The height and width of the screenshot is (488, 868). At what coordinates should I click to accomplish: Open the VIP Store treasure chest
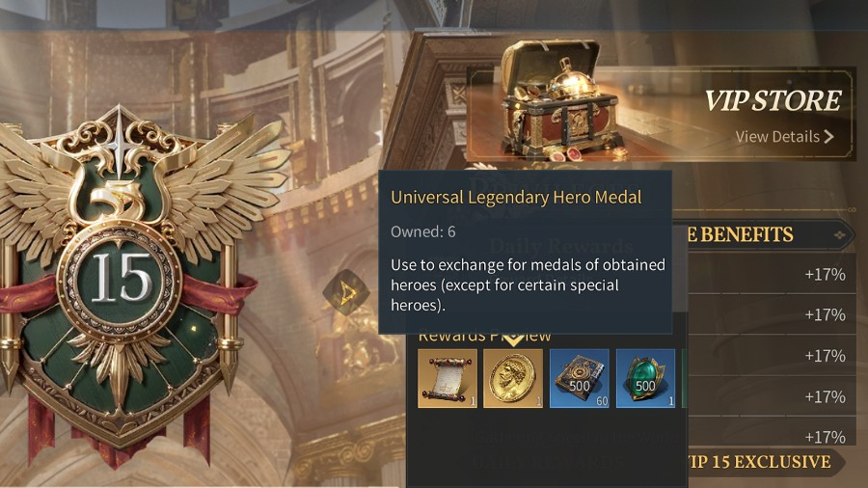560,99
